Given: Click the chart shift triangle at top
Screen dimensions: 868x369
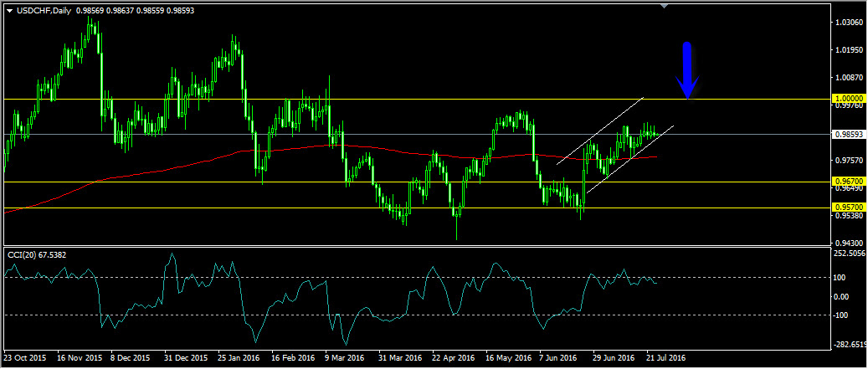Looking at the screenshot, I should (664, 7).
